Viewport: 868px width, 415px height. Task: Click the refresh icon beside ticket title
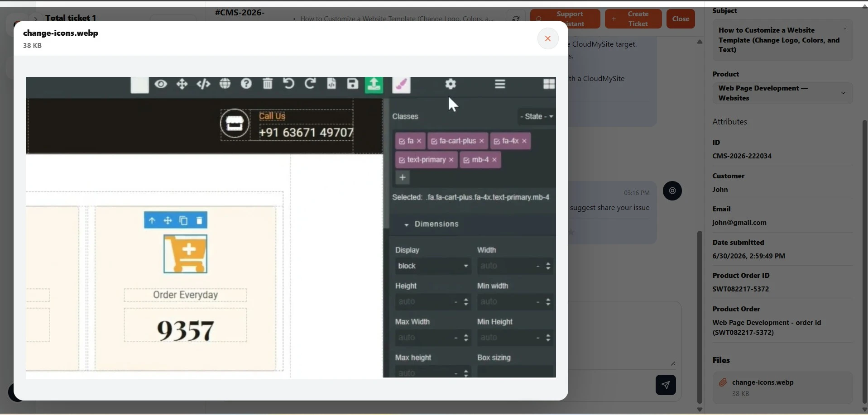tap(516, 19)
